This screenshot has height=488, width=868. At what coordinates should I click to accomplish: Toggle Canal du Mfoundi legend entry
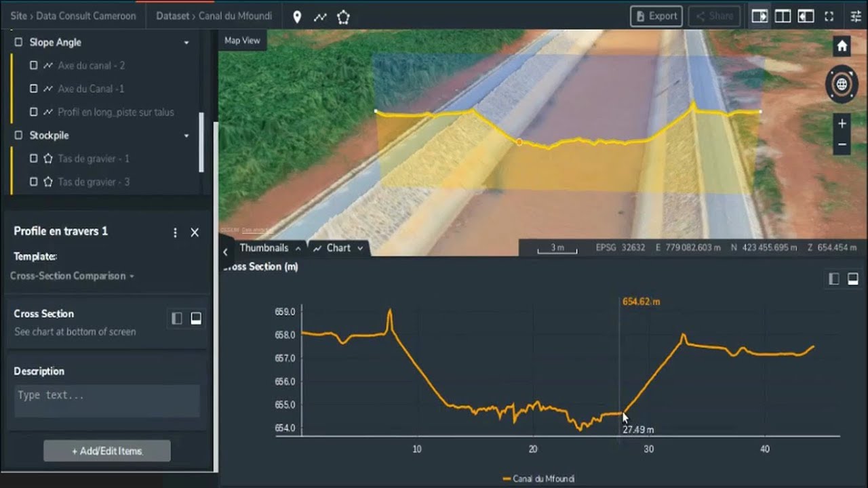(x=538, y=479)
